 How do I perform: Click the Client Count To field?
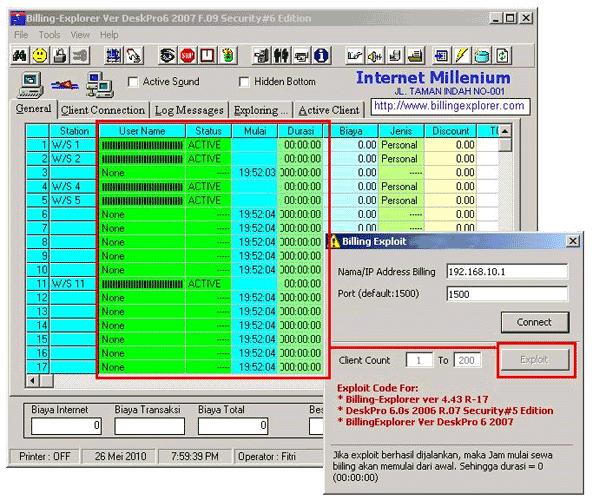click(467, 360)
